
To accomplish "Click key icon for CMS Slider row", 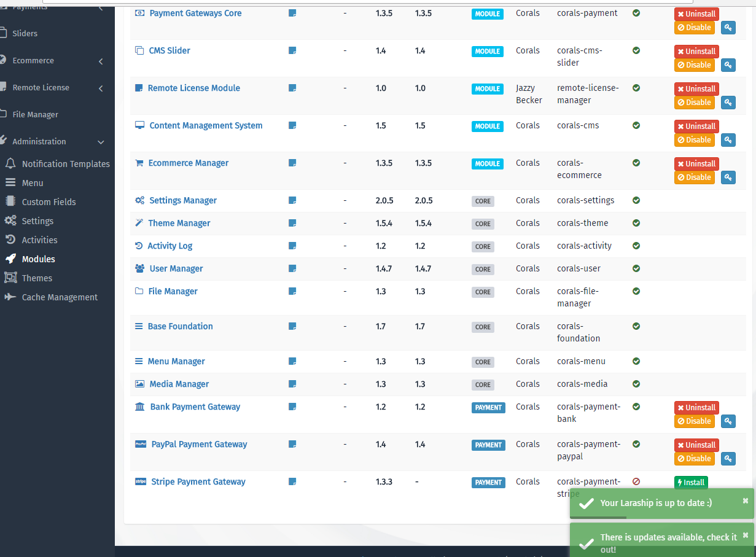I will [x=728, y=64].
